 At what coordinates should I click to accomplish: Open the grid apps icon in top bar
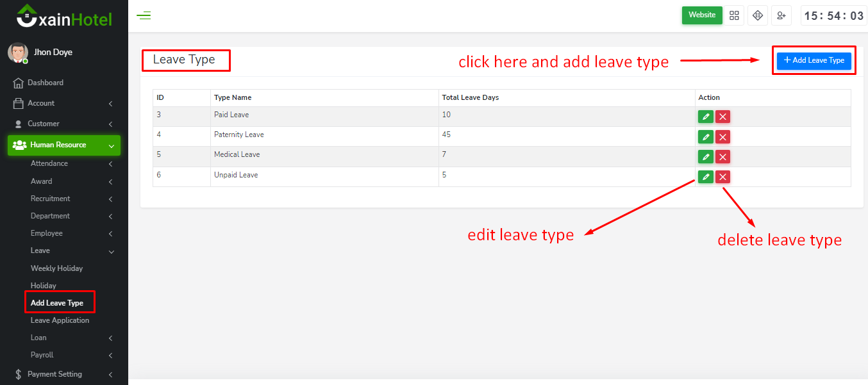point(735,15)
